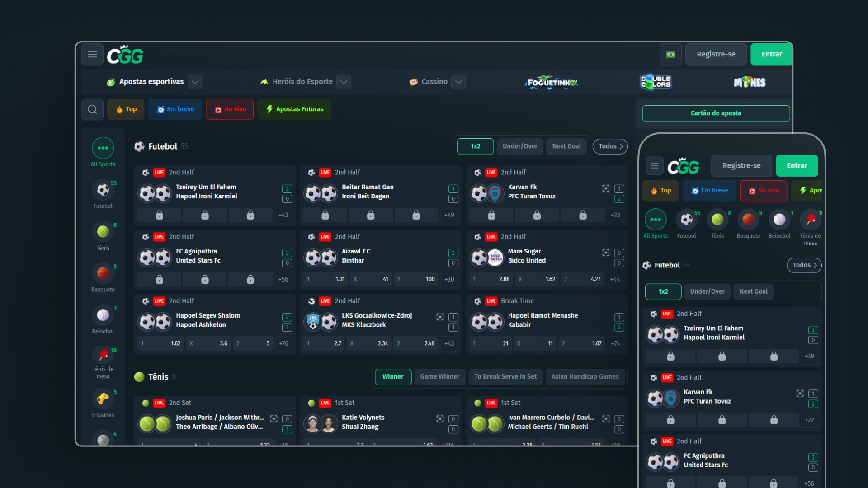Open Cartão de aposta bet slip
This screenshot has width=868, height=488.
(716, 113)
